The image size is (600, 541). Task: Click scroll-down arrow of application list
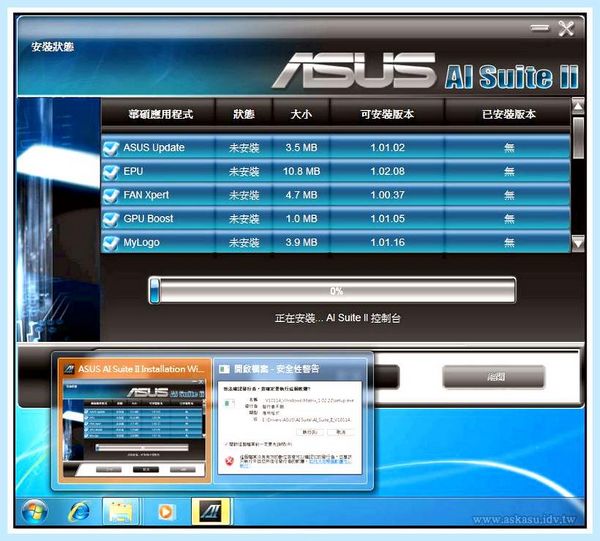pyautogui.click(x=578, y=243)
